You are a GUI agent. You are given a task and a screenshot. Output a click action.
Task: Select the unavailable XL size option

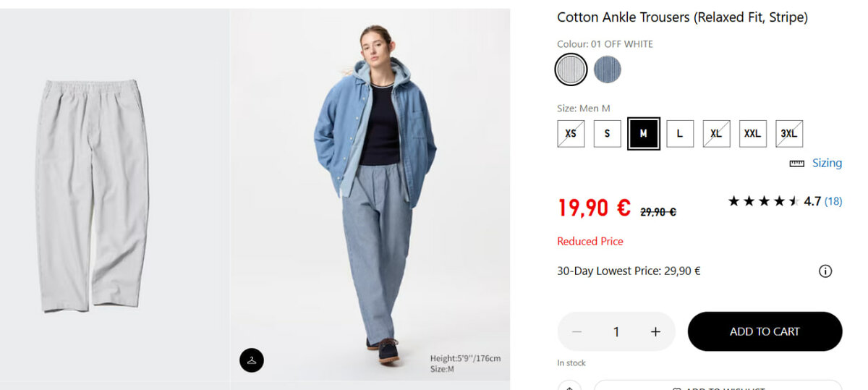click(x=716, y=134)
